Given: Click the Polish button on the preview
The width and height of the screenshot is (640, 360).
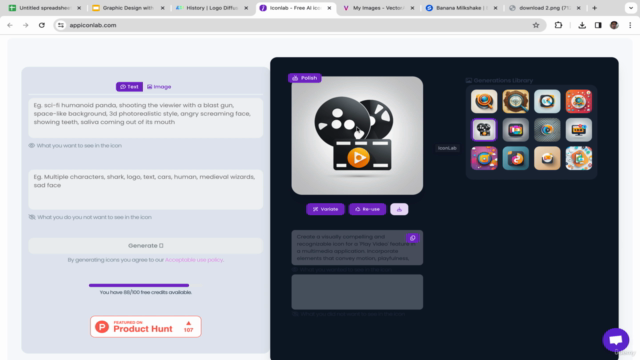Looking at the screenshot, I should [304, 78].
